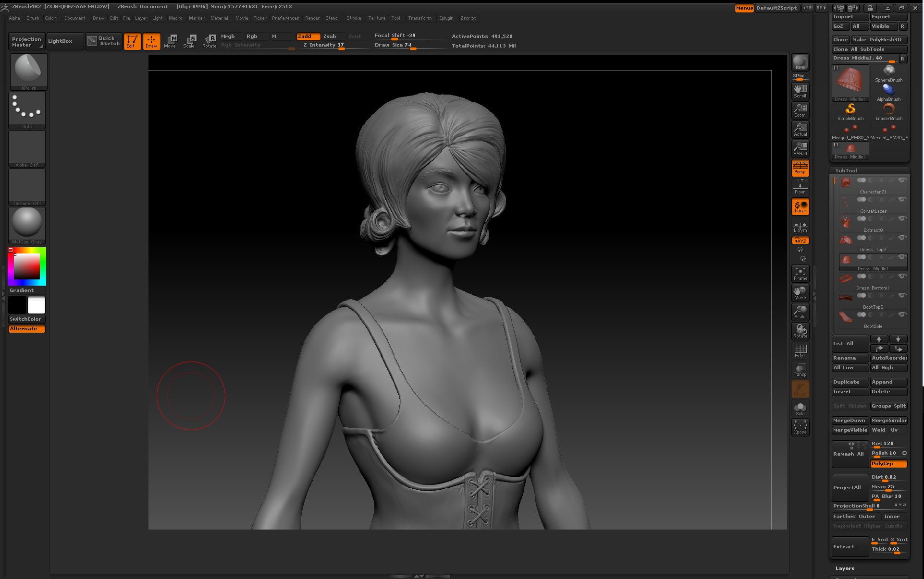Collapse the SubTool panel header
Image resolution: width=924 pixels, height=579 pixels.
pyautogui.click(x=846, y=171)
